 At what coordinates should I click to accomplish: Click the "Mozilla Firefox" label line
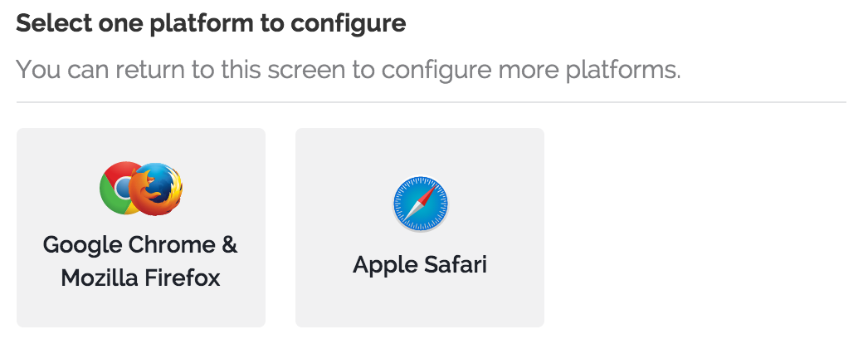pyautogui.click(x=140, y=278)
